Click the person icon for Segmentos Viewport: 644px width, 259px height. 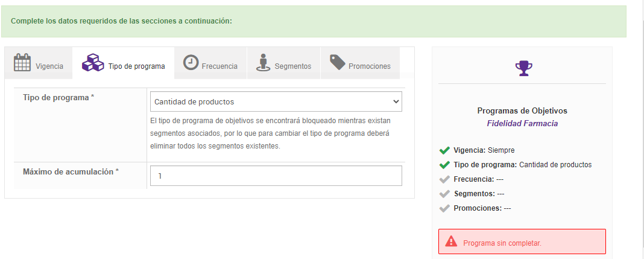pos(263,63)
